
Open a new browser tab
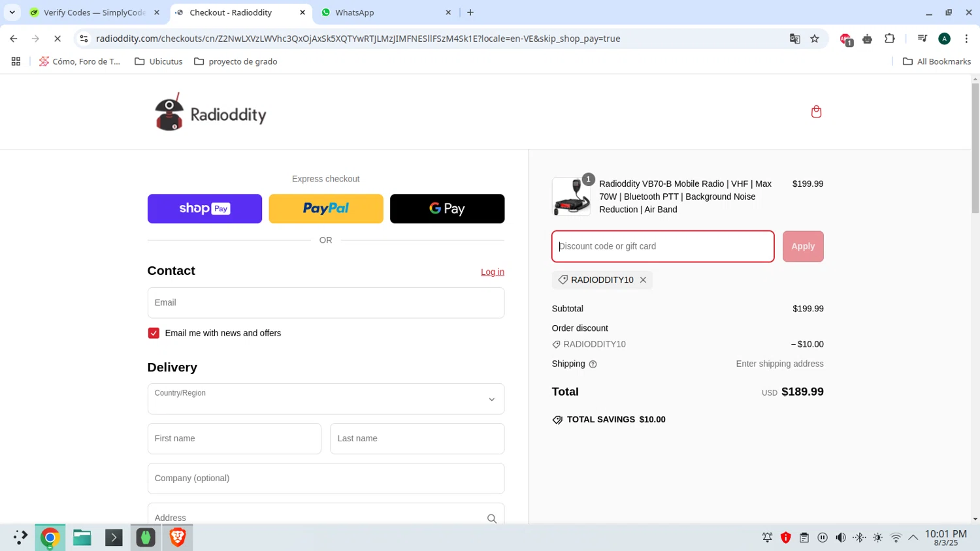click(x=470, y=12)
